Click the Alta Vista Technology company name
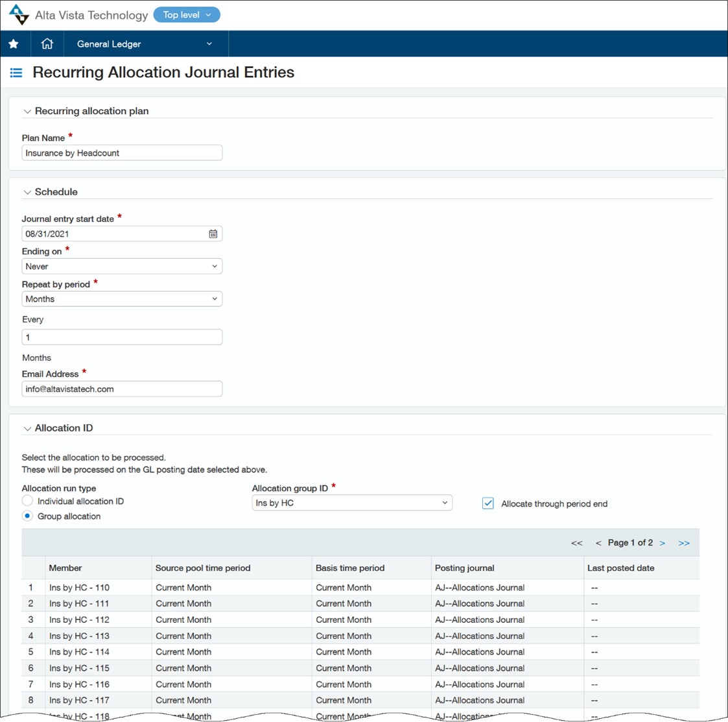This screenshot has height=722, width=728. (91, 16)
